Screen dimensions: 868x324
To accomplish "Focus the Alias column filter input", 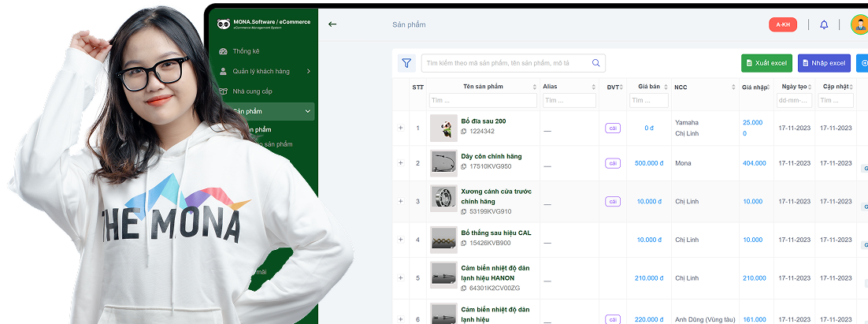I will (x=569, y=100).
